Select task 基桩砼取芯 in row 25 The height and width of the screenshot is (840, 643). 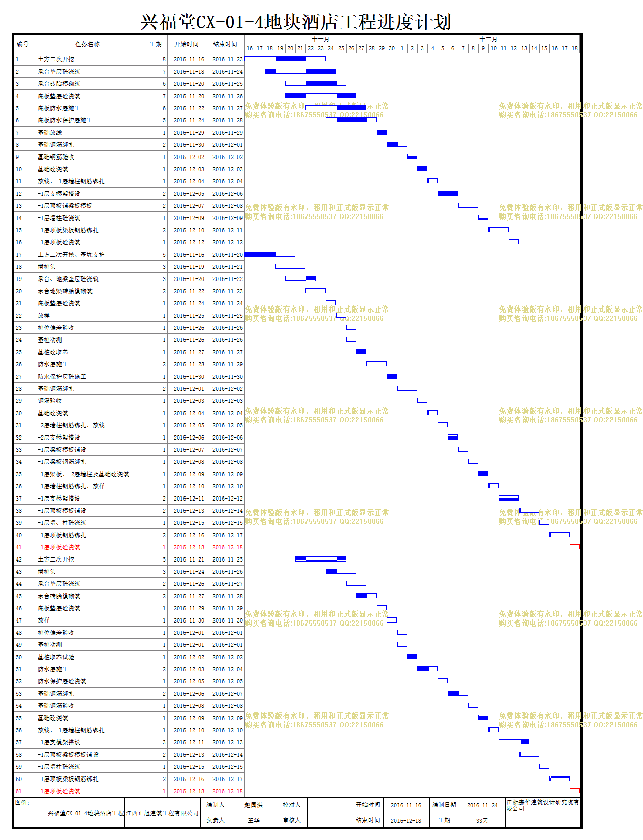click(53, 352)
